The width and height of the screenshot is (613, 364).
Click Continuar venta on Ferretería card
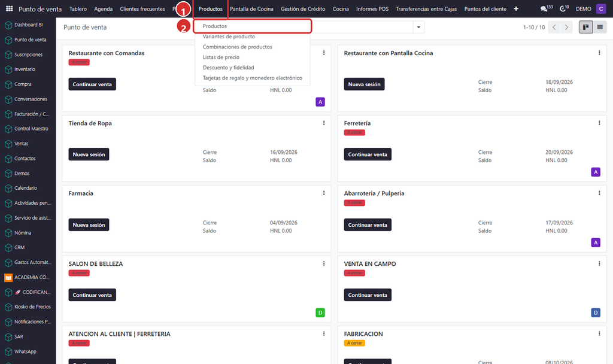(x=368, y=154)
